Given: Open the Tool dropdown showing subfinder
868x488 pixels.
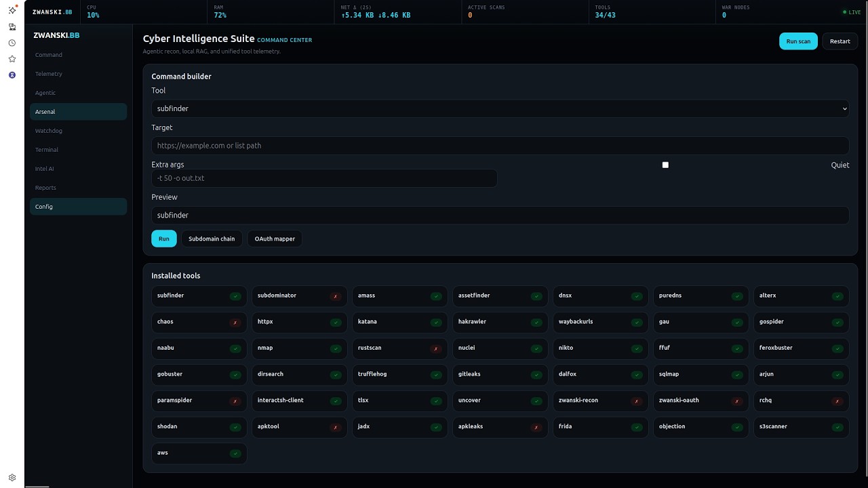Looking at the screenshot, I should pyautogui.click(x=500, y=108).
